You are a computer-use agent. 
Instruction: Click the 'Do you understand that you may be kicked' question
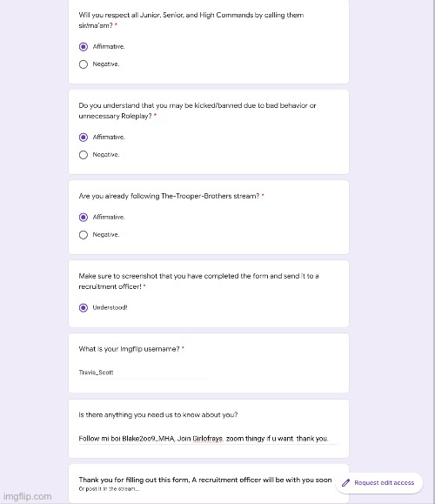click(x=197, y=111)
